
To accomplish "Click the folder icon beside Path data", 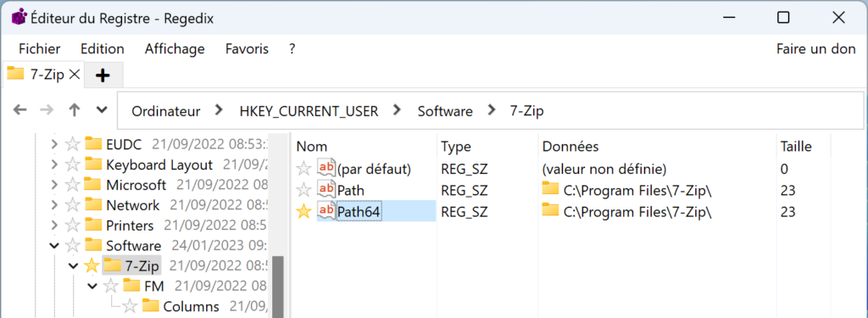I will click(x=550, y=188).
